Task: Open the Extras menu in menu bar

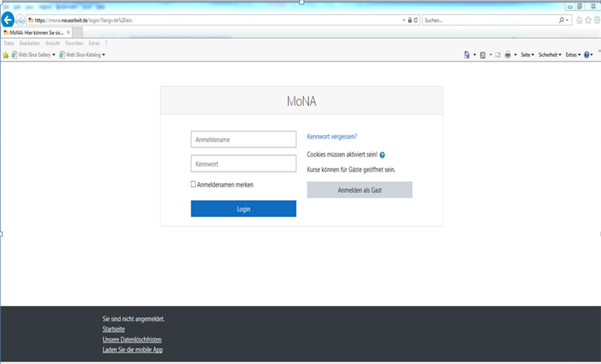Action: point(94,43)
